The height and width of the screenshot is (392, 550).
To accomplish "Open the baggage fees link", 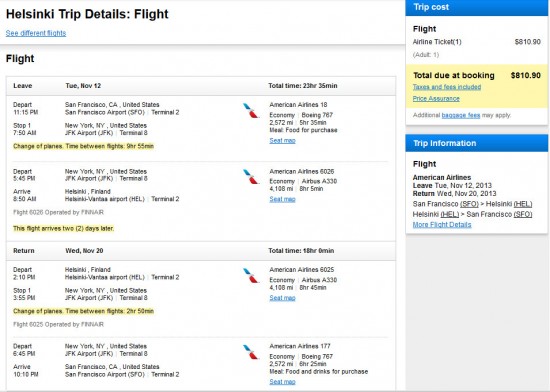I will [461, 115].
